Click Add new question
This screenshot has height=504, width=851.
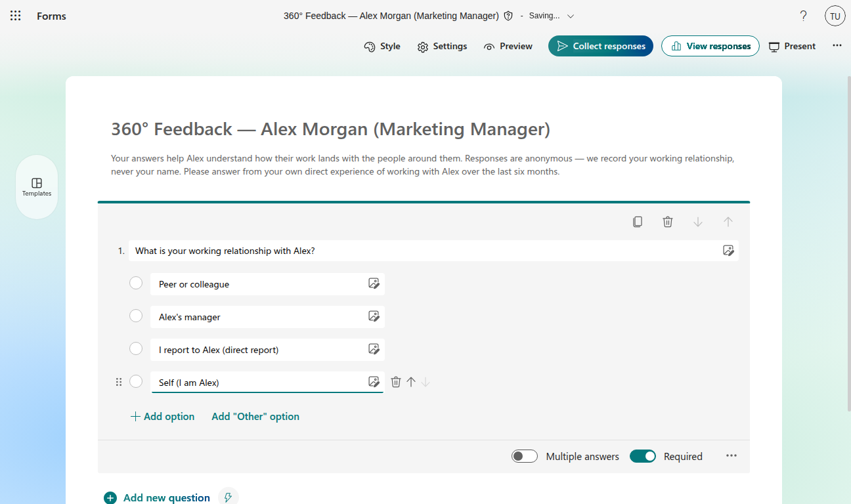tap(158, 497)
